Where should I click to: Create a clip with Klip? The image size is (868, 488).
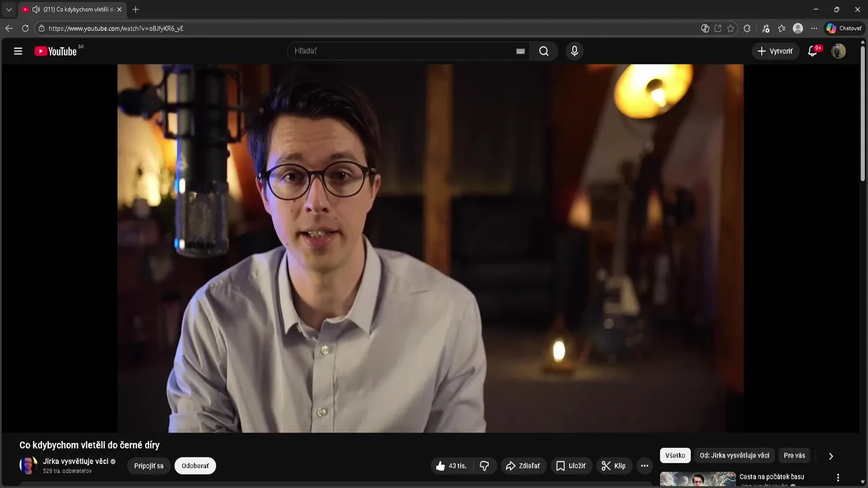pyautogui.click(x=614, y=466)
